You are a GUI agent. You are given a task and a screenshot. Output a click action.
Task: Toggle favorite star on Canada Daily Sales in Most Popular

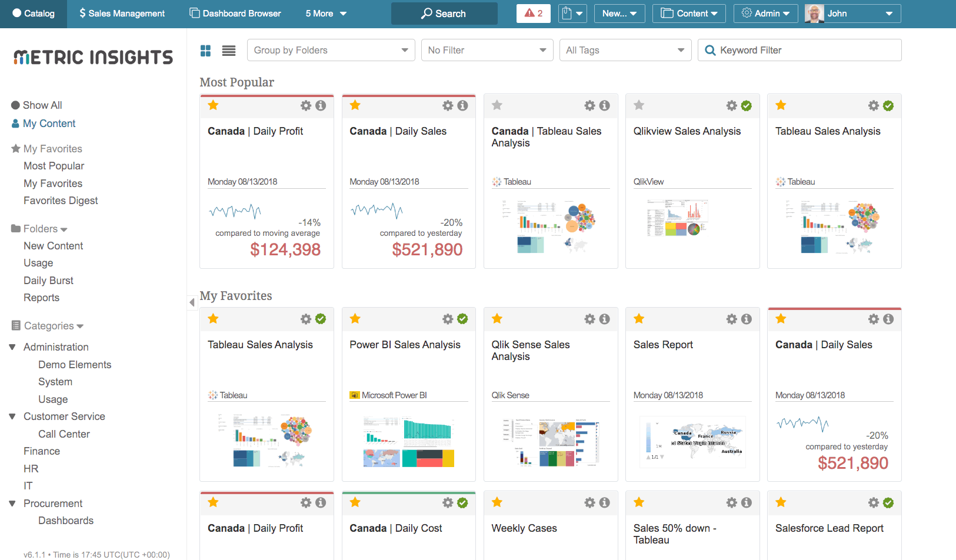coord(355,105)
